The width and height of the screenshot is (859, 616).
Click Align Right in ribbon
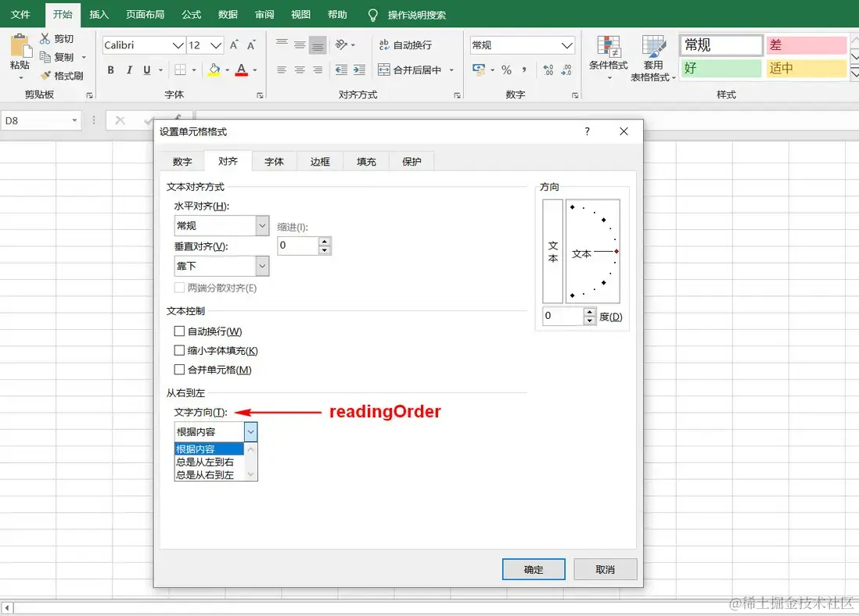pos(318,70)
